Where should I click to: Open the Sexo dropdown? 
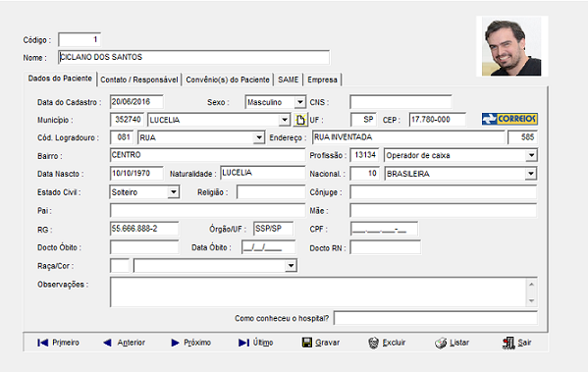(300, 102)
